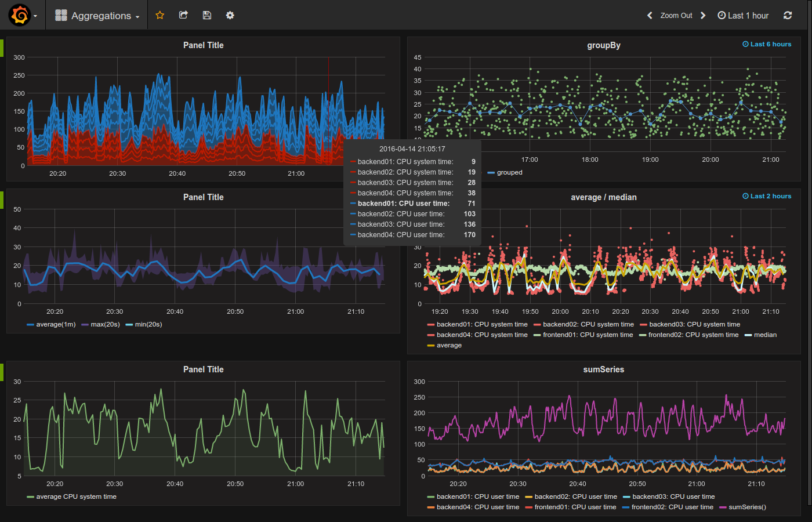The height and width of the screenshot is (522, 812).
Task: Click the left chevron to shift time backward
Action: (x=649, y=15)
